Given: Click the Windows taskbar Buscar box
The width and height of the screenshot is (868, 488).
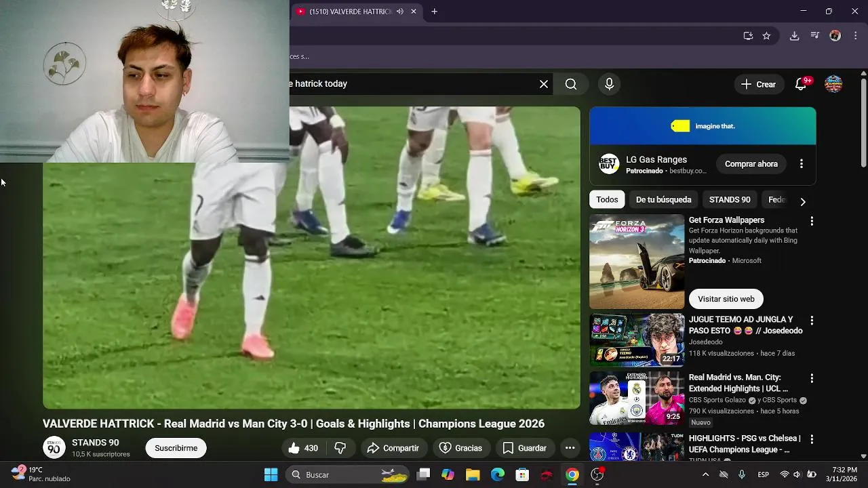Looking at the screenshot, I should pyautogui.click(x=347, y=474).
